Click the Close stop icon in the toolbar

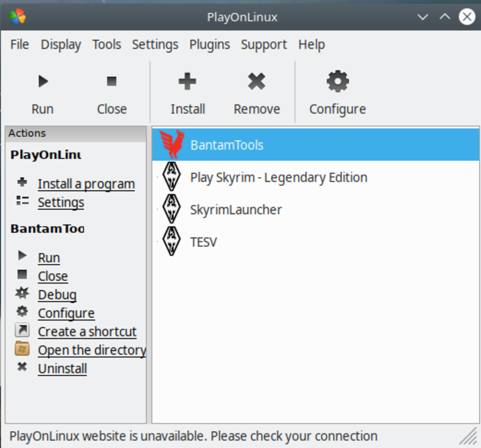pyautogui.click(x=112, y=81)
